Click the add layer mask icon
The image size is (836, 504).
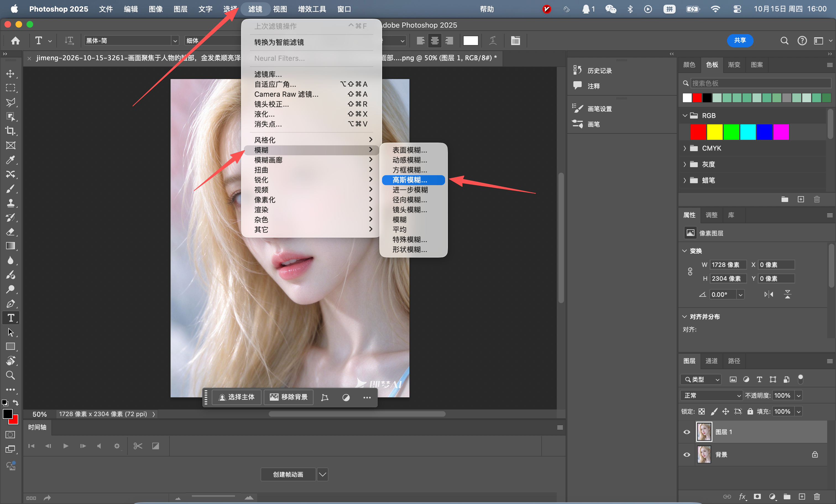757,497
